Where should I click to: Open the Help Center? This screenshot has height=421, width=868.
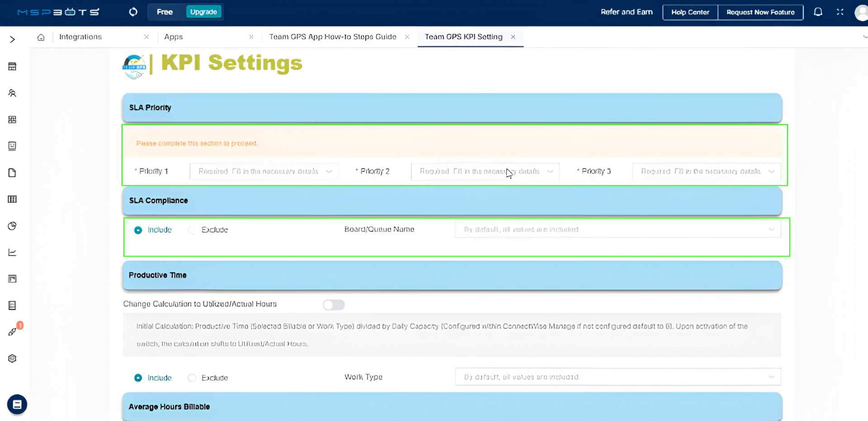690,12
